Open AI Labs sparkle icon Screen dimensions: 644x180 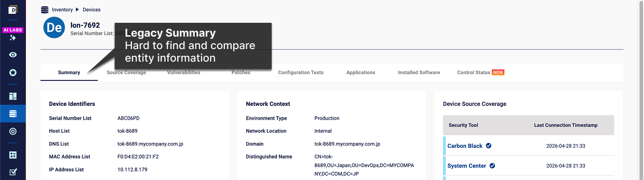(13, 38)
